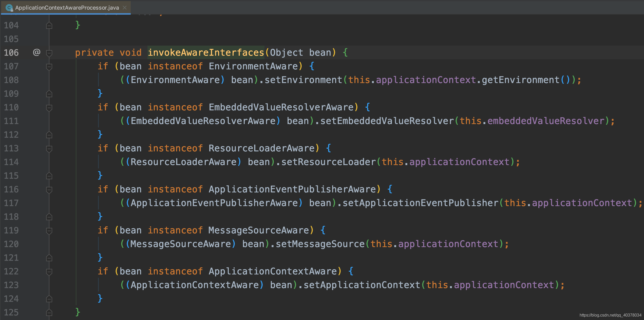Screen dimensions: 644x320
Task: Click line number 123 in gutter
Action: 11,285
